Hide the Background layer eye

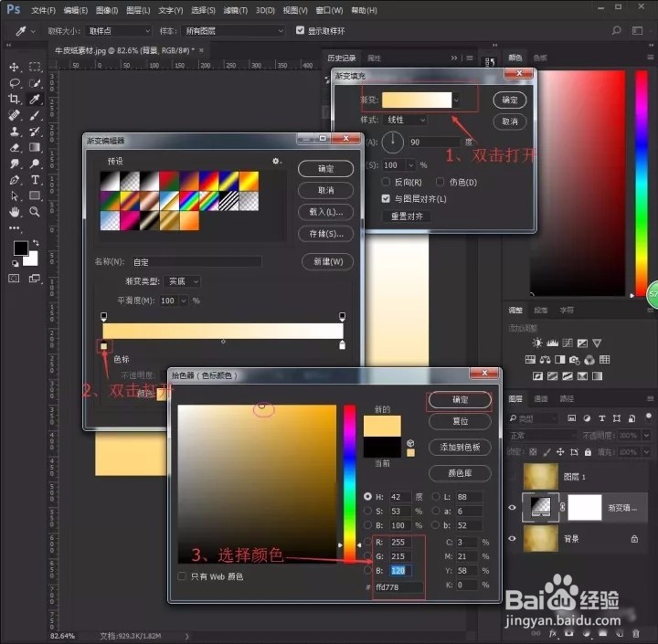512,539
